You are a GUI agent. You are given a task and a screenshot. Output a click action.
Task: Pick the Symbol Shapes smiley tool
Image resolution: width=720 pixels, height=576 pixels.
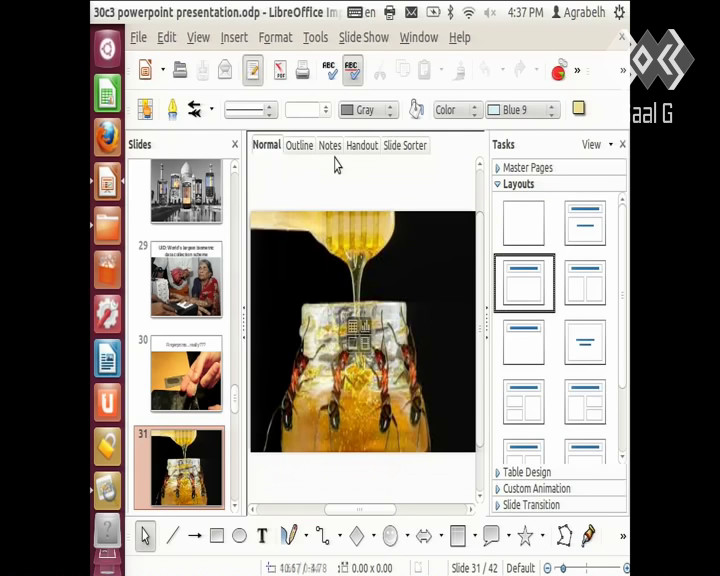click(390, 536)
